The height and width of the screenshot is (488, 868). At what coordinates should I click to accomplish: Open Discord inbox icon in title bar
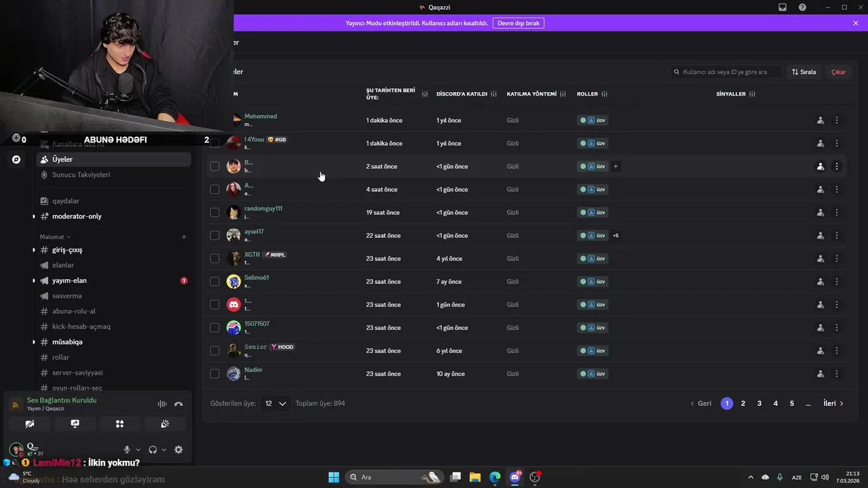tap(783, 7)
